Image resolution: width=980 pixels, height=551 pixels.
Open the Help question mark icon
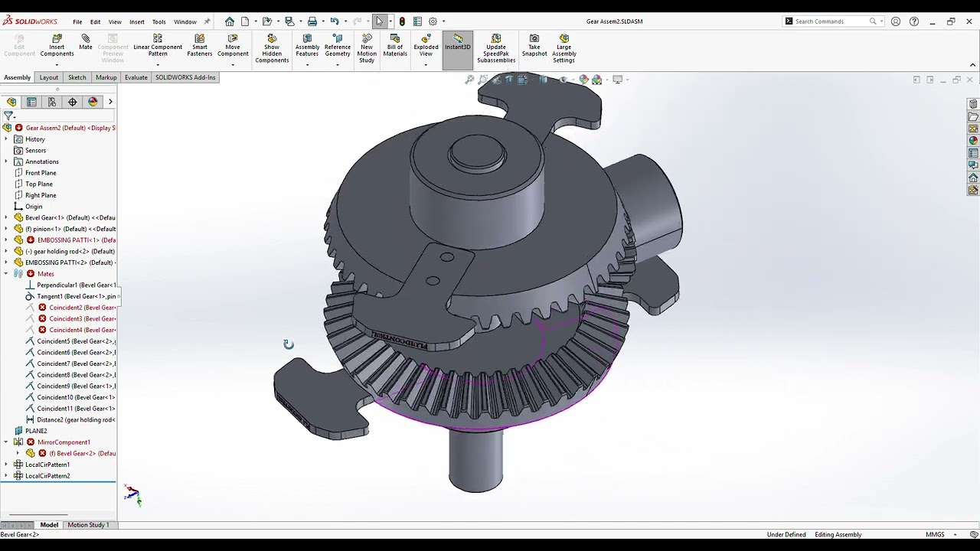click(x=914, y=21)
